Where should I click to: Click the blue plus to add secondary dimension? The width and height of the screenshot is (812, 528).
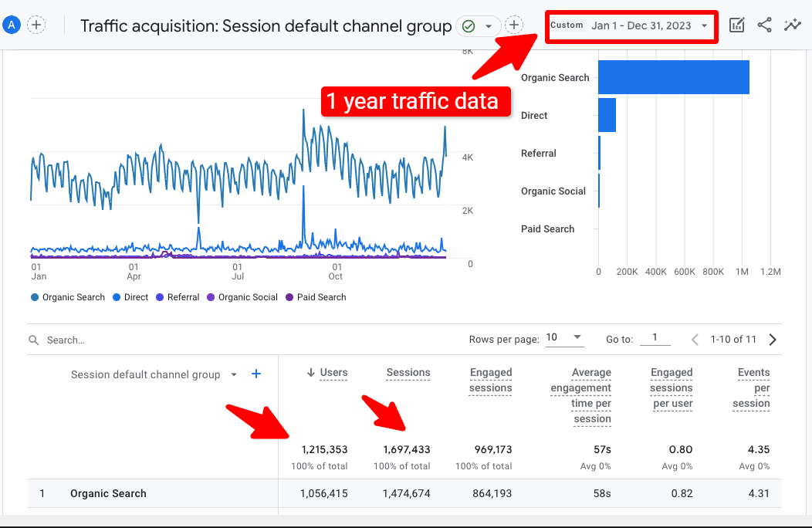[x=256, y=374]
